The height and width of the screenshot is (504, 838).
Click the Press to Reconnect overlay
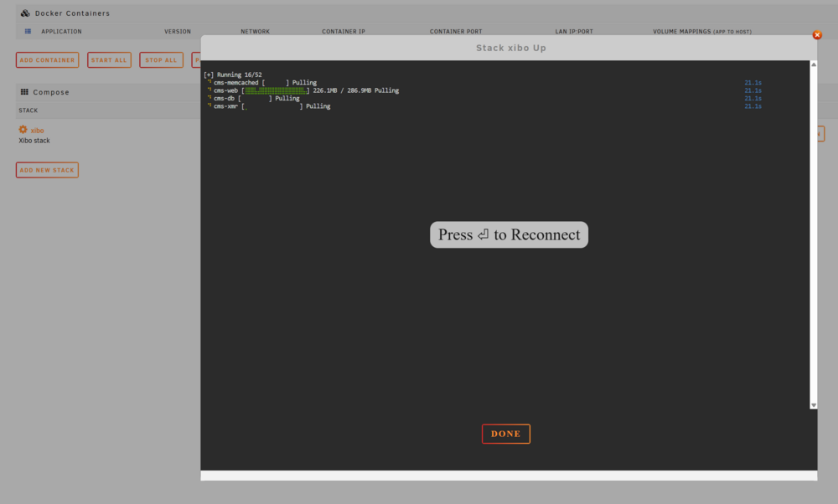coord(509,234)
